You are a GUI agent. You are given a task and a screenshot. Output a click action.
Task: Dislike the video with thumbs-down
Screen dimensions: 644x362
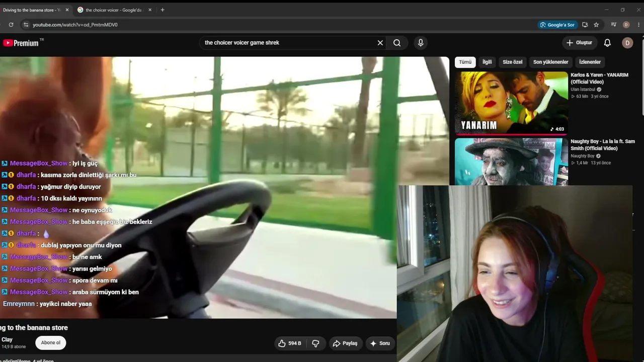click(x=315, y=343)
